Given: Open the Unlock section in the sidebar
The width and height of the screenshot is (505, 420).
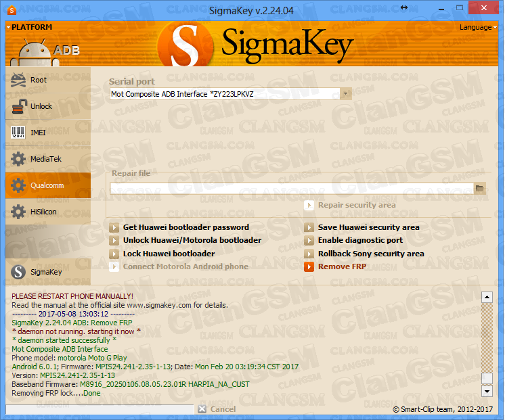Looking at the screenshot, I should point(48,106).
